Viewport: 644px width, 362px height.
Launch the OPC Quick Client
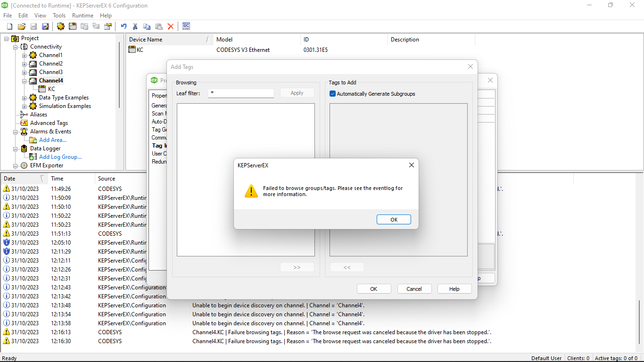tap(186, 26)
